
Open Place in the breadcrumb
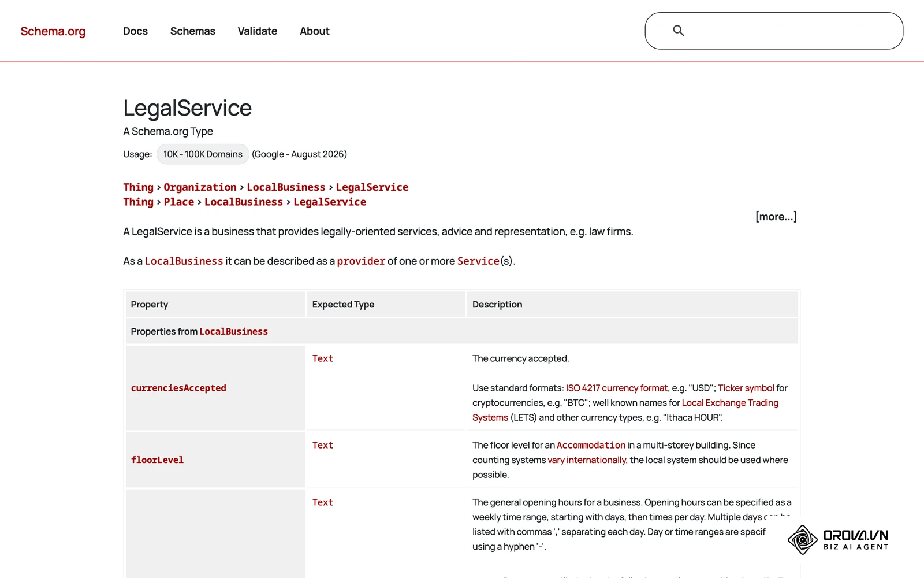tap(179, 202)
